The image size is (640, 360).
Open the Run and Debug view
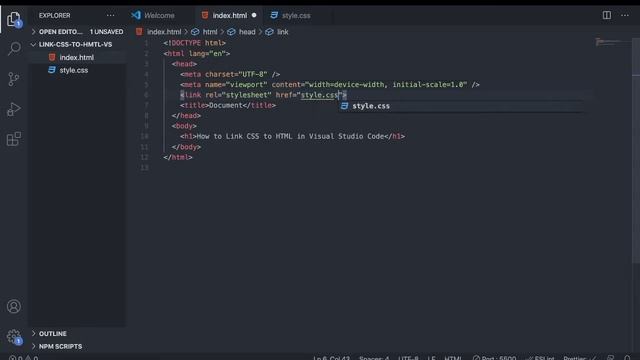(14, 109)
